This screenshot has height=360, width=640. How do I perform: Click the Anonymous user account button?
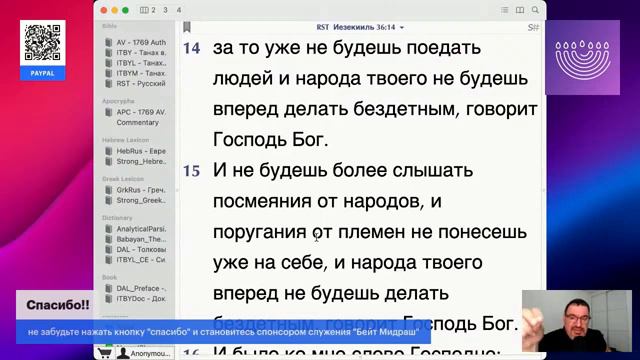(144, 353)
